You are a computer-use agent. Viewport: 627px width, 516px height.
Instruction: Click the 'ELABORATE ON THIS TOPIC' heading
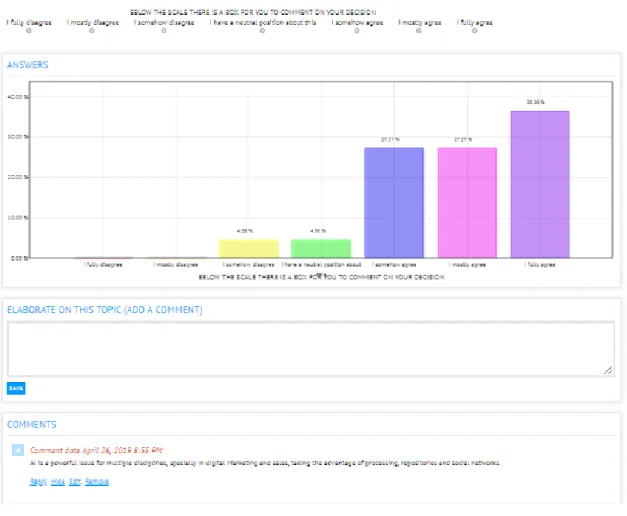point(105,310)
